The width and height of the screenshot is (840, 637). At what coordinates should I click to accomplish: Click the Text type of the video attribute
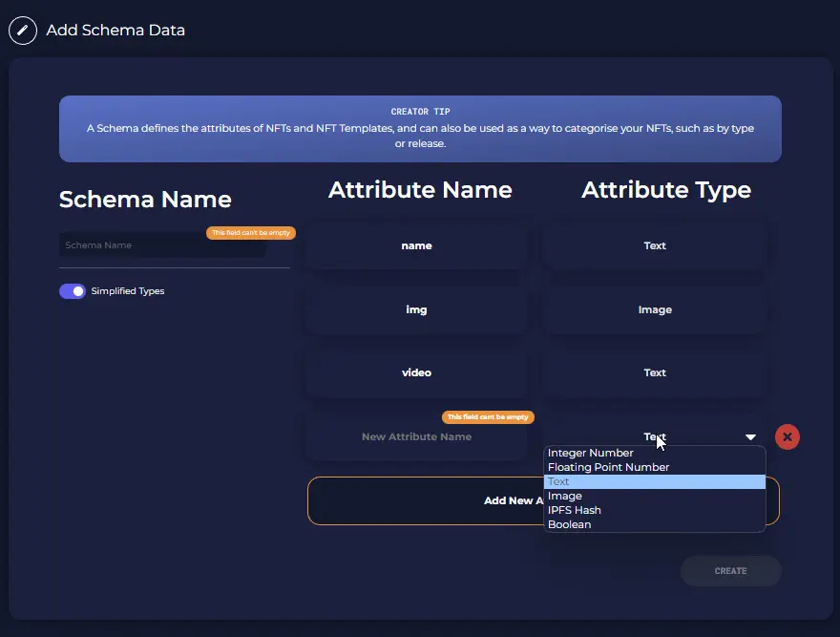pos(655,372)
